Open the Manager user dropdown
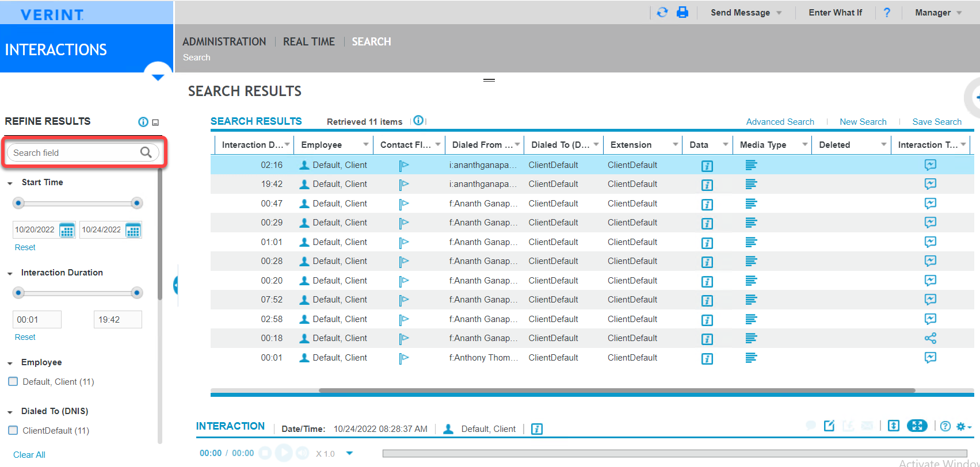 (x=938, y=13)
